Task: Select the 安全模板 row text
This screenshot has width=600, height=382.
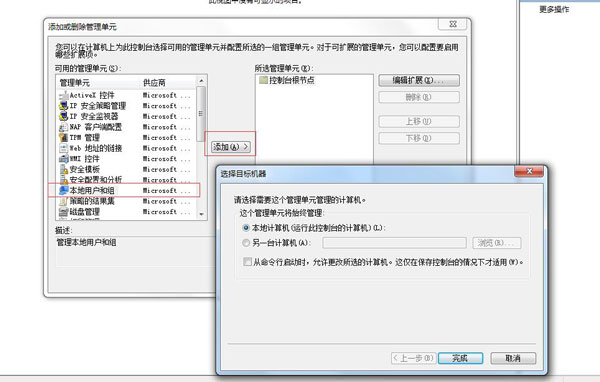Action: 85,169
